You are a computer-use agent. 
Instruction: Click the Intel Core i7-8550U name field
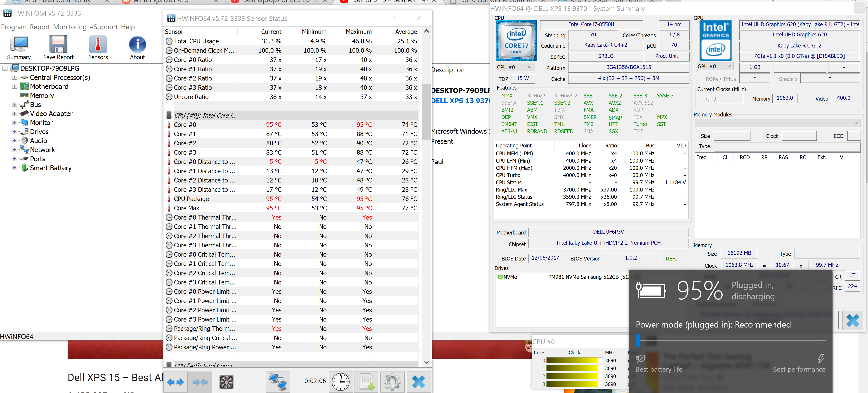591,25
